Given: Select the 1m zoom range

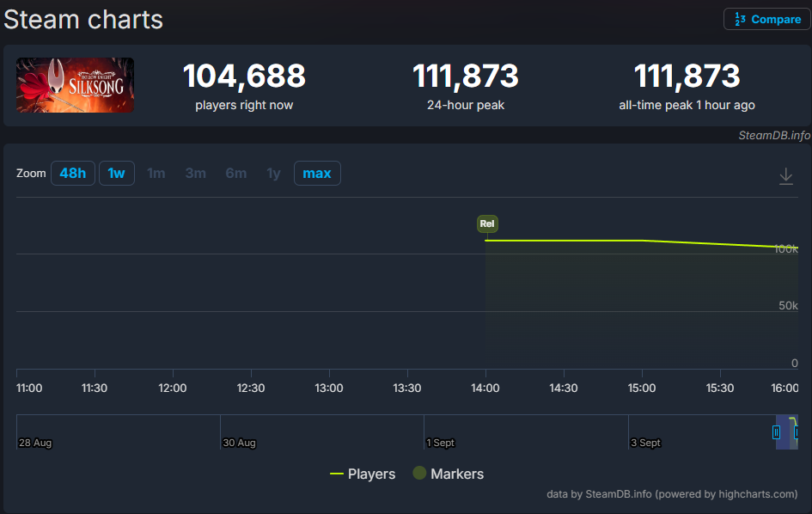Looking at the screenshot, I should 156,173.
